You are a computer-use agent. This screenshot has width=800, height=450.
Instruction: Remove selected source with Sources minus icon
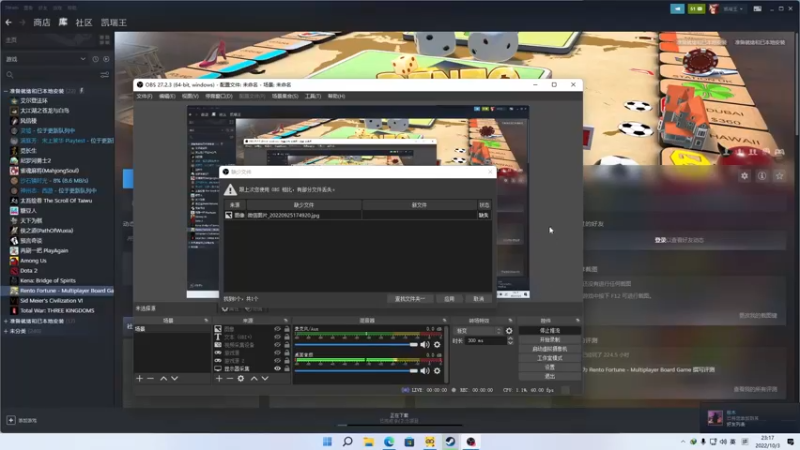pos(230,379)
